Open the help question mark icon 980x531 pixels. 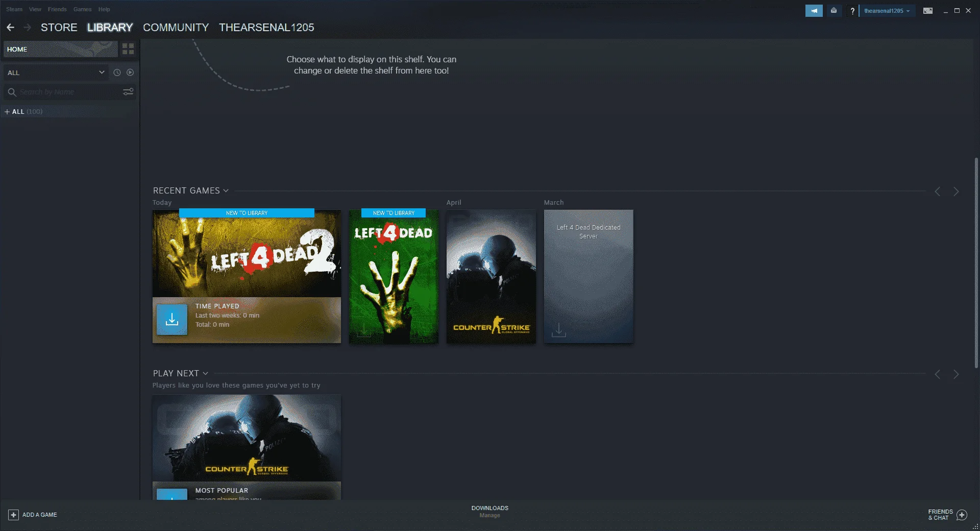point(852,11)
